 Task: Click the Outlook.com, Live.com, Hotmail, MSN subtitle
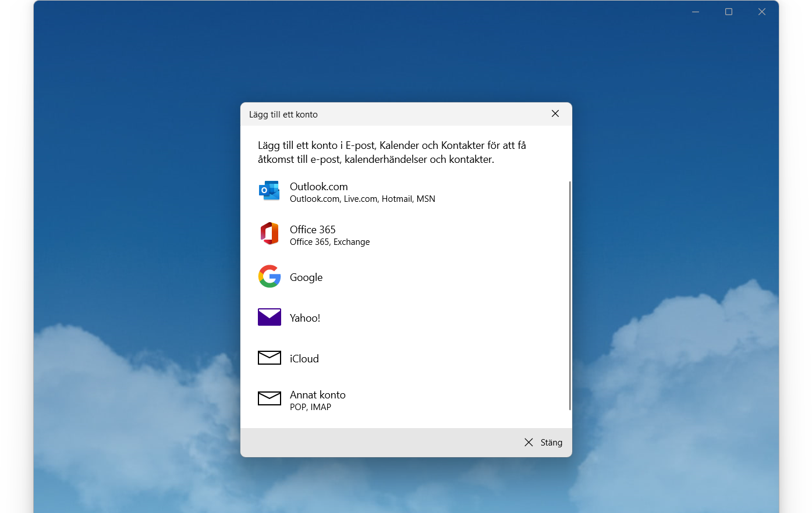[x=363, y=198]
